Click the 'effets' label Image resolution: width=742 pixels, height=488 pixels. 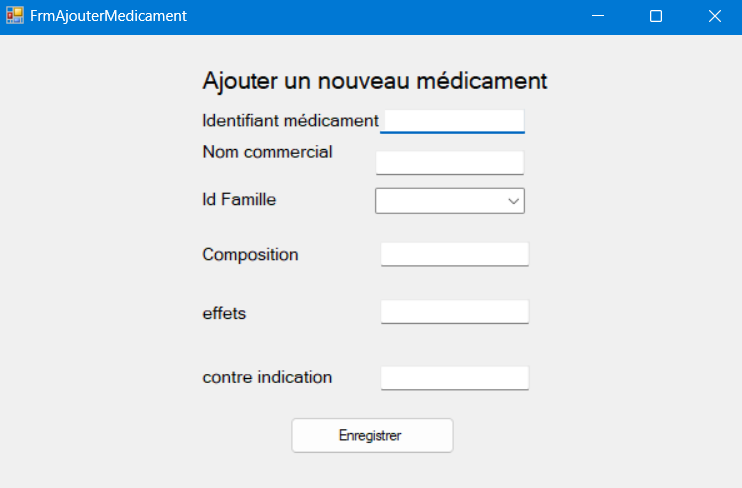(x=224, y=313)
